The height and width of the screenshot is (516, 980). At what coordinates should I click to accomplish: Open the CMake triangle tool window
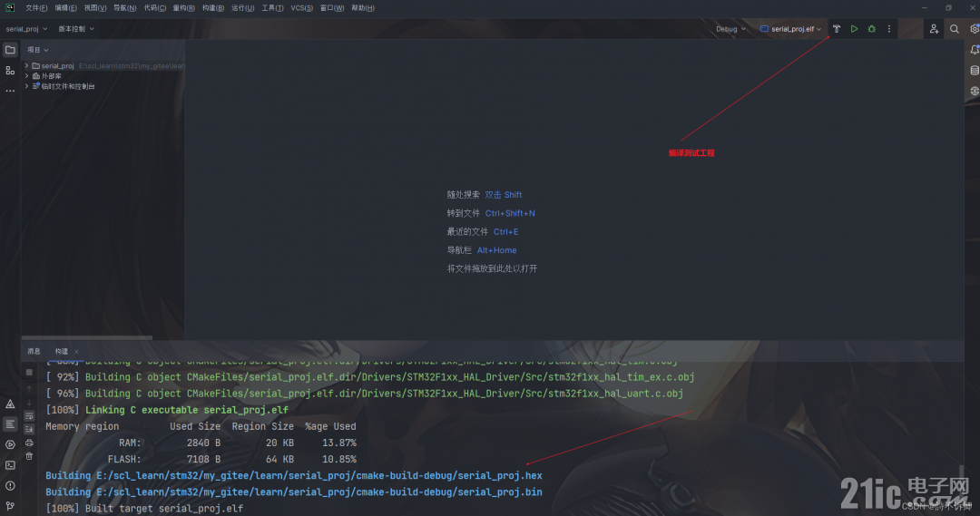(10, 404)
